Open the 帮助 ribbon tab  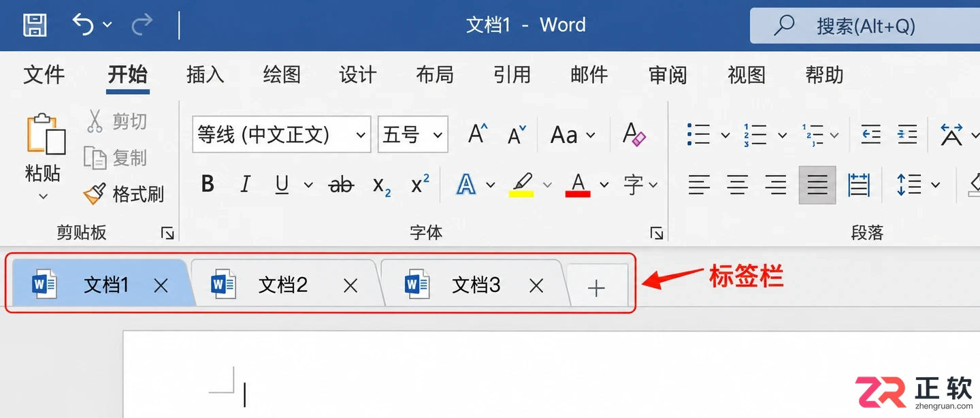coord(824,75)
